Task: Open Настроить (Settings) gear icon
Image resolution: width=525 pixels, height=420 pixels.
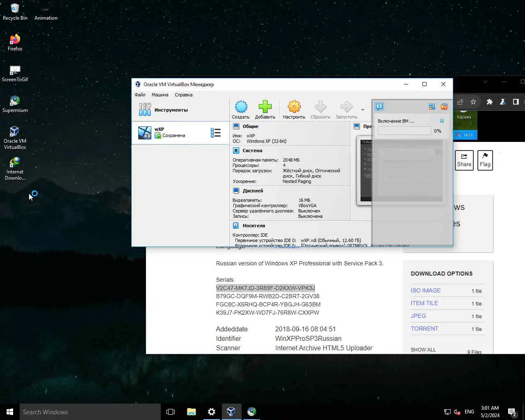Action: click(294, 110)
